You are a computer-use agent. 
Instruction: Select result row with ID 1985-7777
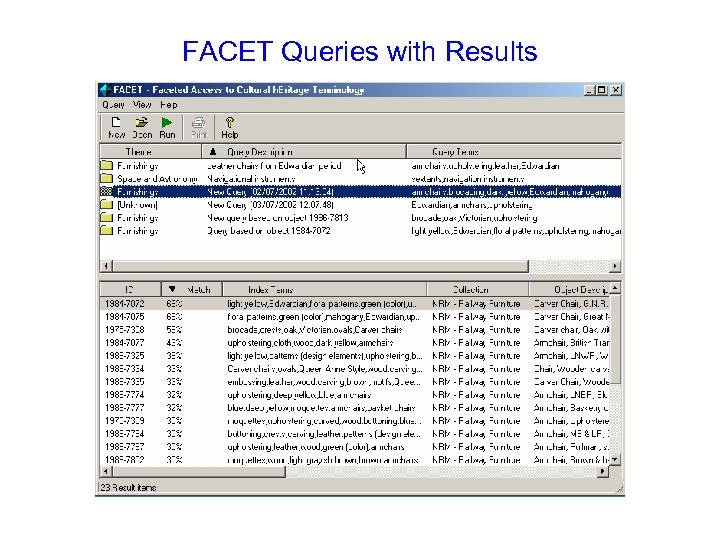pyautogui.click(x=355, y=407)
